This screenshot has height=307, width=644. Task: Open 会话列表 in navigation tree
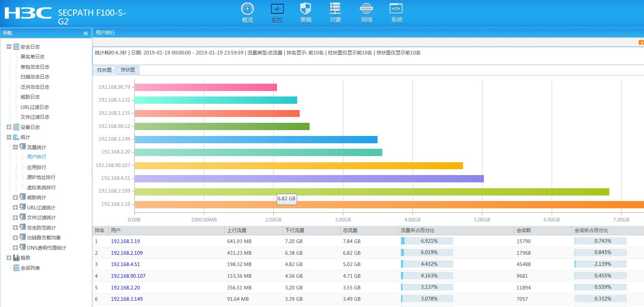(x=30, y=268)
